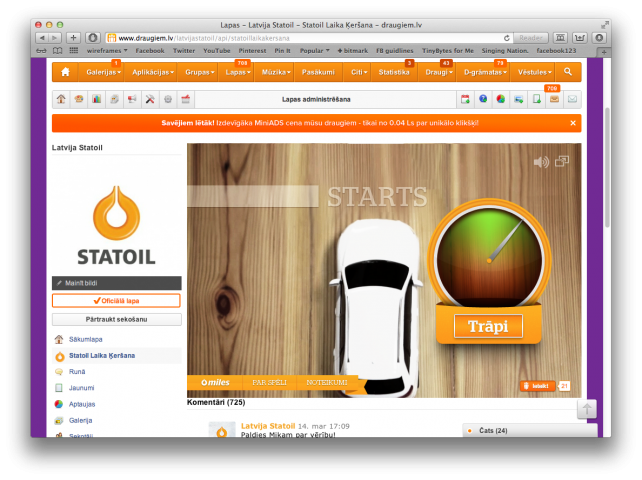Expand the Vēstules dropdown menu
This screenshot has height=480, width=642.
534,72
